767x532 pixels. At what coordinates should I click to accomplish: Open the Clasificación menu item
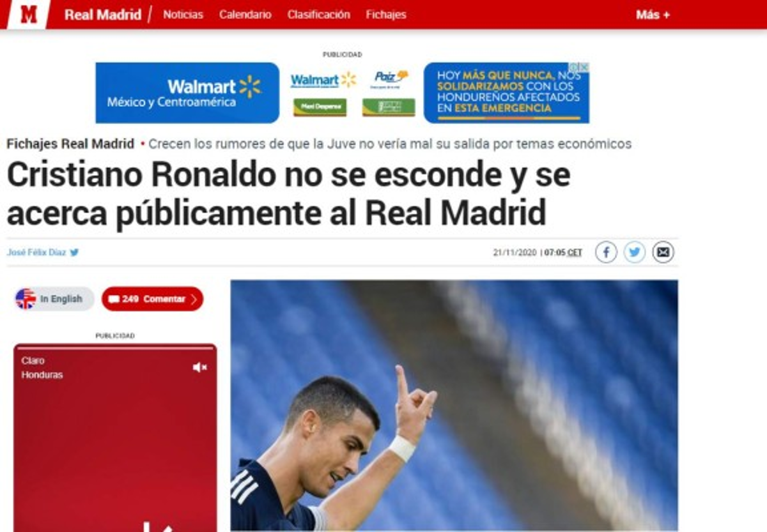318,15
